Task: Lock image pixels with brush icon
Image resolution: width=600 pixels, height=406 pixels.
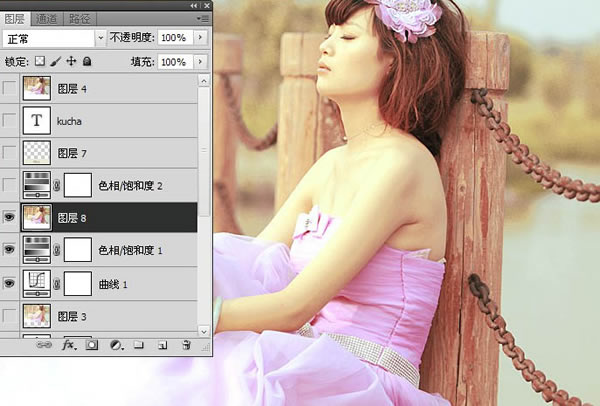Action: (x=56, y=61)
